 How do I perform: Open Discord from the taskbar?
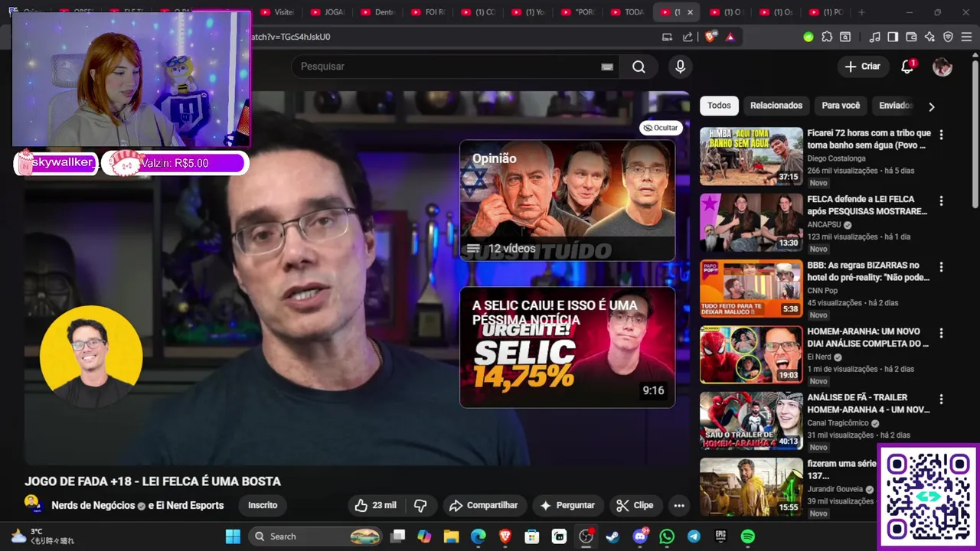[x=640, y=536]
